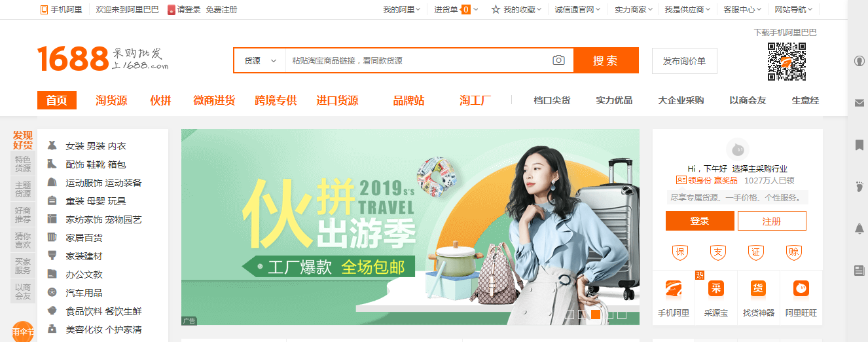Click the camera image-search icon
The height and width of the screenshot is (342, 868).
(x=558, y=60)
